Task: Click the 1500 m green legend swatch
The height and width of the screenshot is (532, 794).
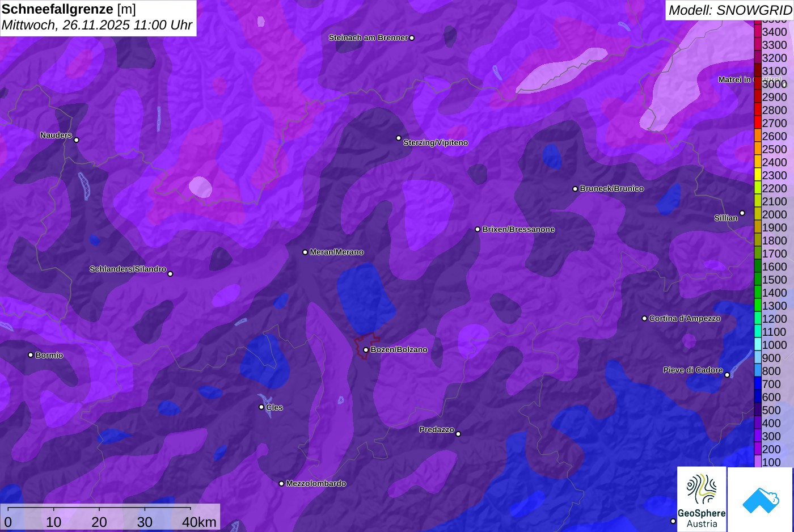Action: [757, 279]
